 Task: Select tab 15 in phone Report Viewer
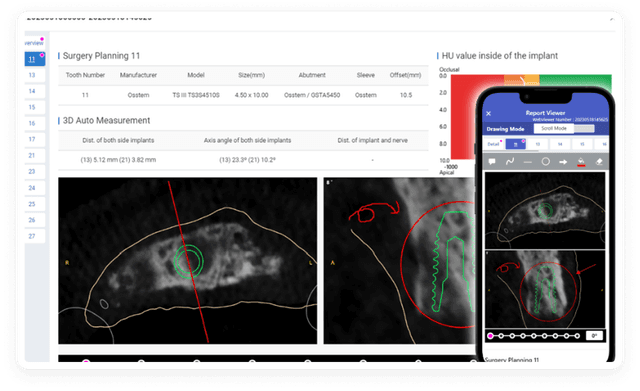coord(582,144)
